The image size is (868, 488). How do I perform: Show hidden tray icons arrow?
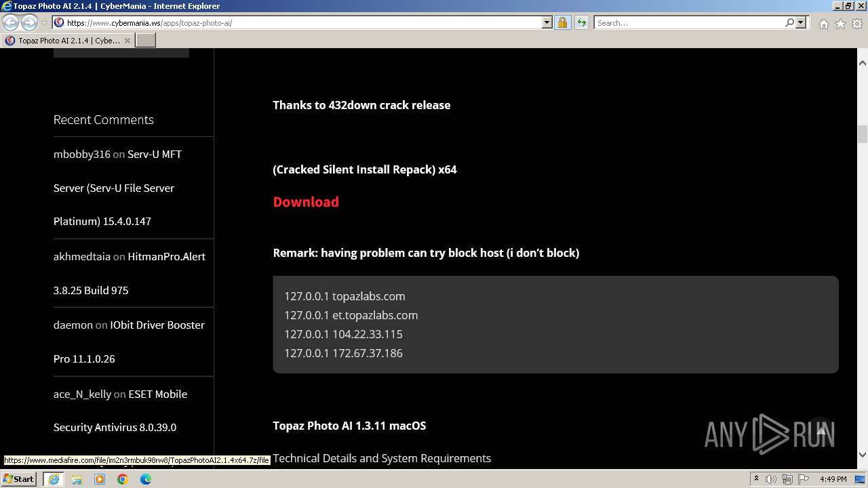tap(756, 479)
